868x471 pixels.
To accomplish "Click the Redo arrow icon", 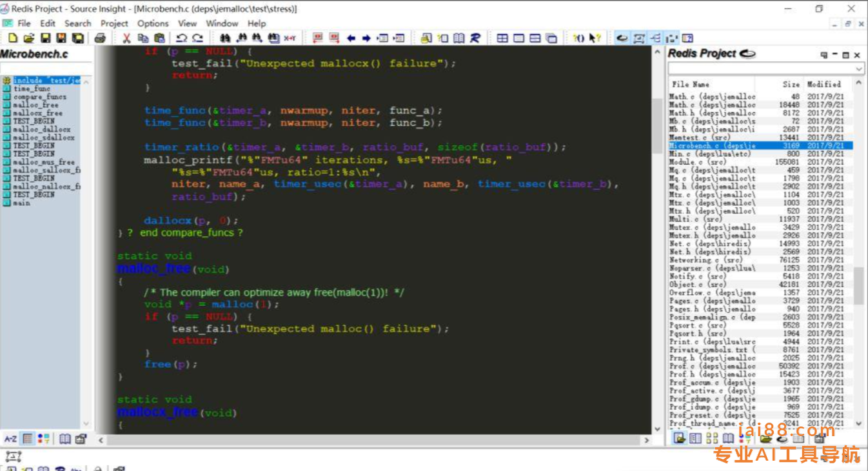I will [x=197, y=38].
